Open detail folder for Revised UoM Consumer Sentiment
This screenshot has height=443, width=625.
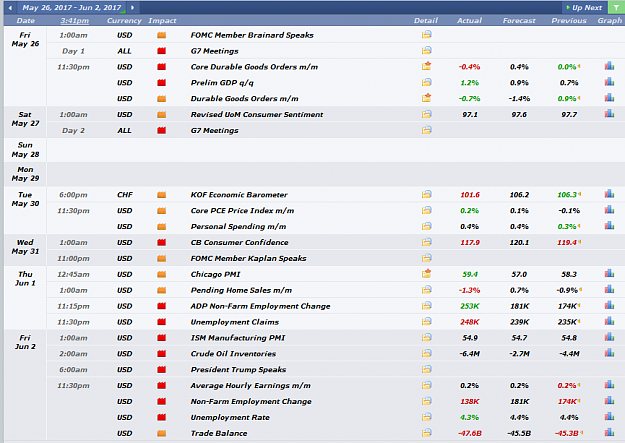pos(426,114)
